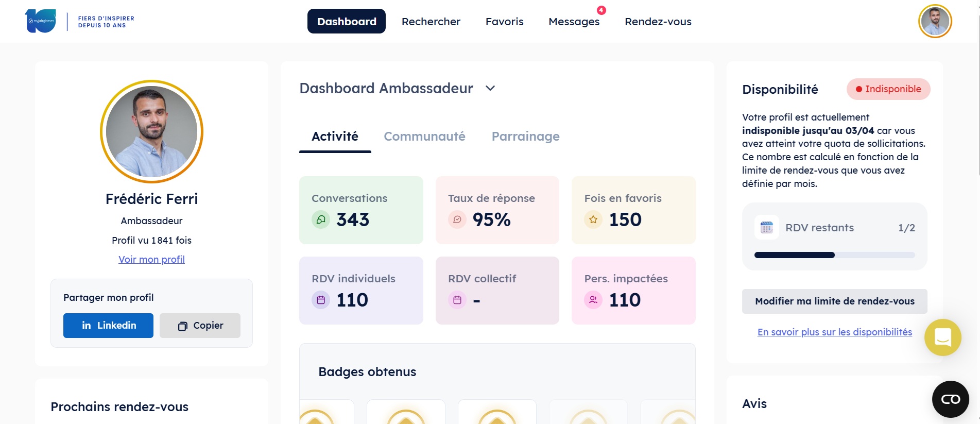
Task: Open the chat support widget
Action: pyautogui.click(x=943, y=337)
